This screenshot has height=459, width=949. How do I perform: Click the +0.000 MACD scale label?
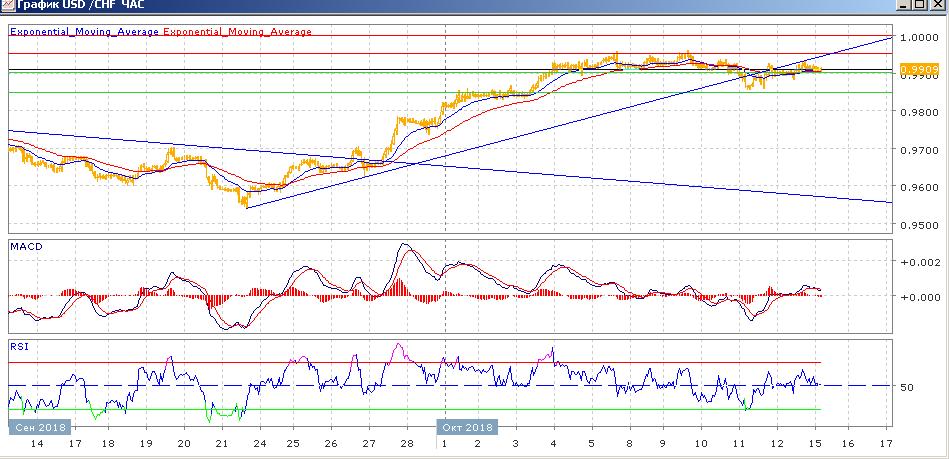tap(920, 296)
